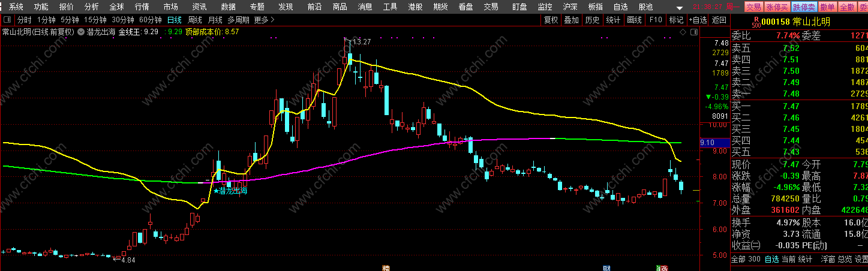Image resolution: width=868 pixels, height=271 pixels.
Task: Switch to 月线 monthly period
Action: coord(215,20)
